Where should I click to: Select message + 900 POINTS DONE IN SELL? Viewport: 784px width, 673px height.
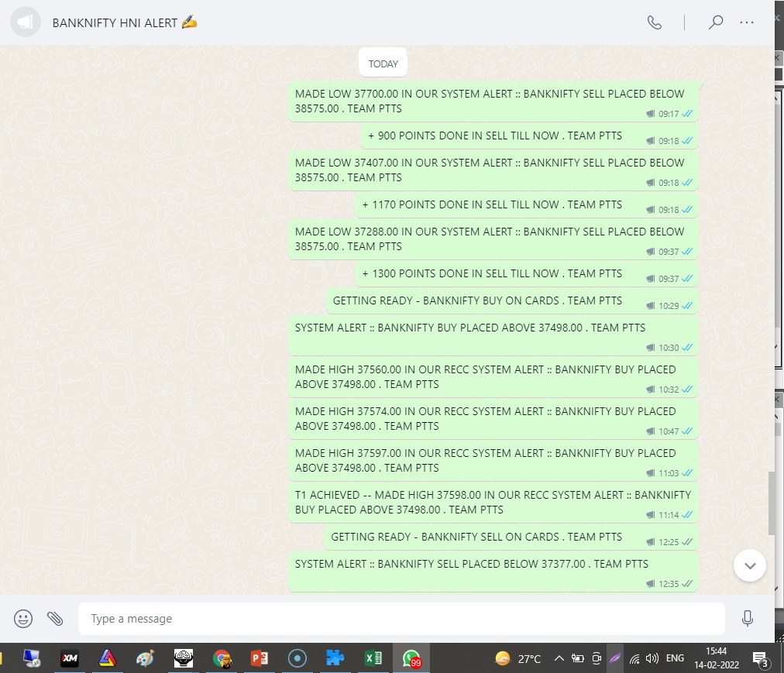pos(529,136)
